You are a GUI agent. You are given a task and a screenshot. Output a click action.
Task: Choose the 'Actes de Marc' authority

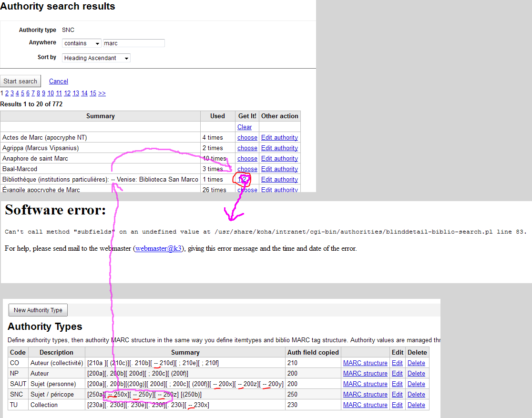click(247, 138)
